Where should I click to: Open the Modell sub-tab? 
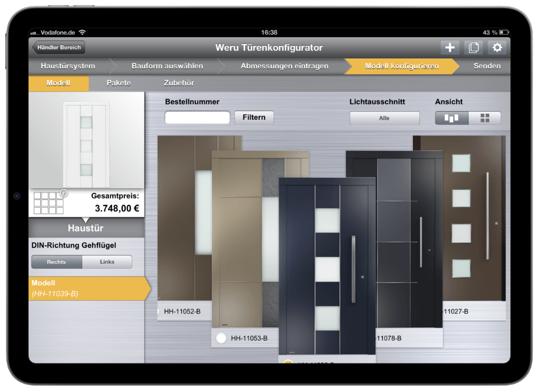click(58, 83)
